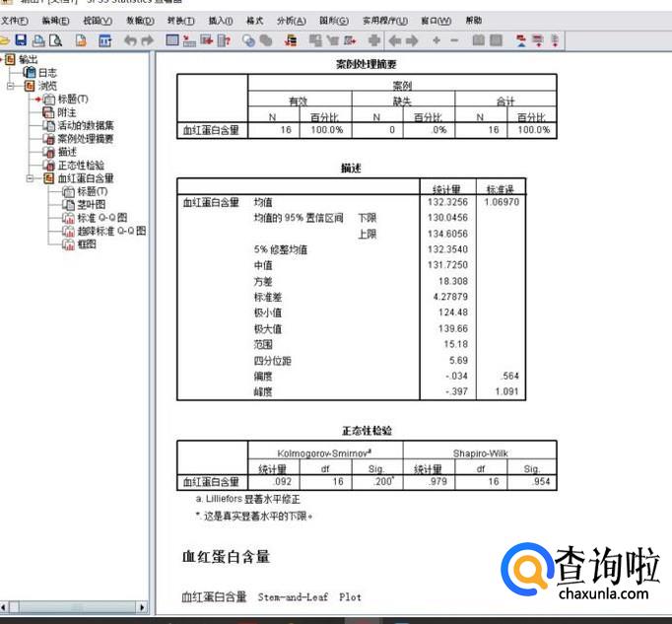672x624 pixels.
Task: Click the Select last output icon
Action: [291, 40]
